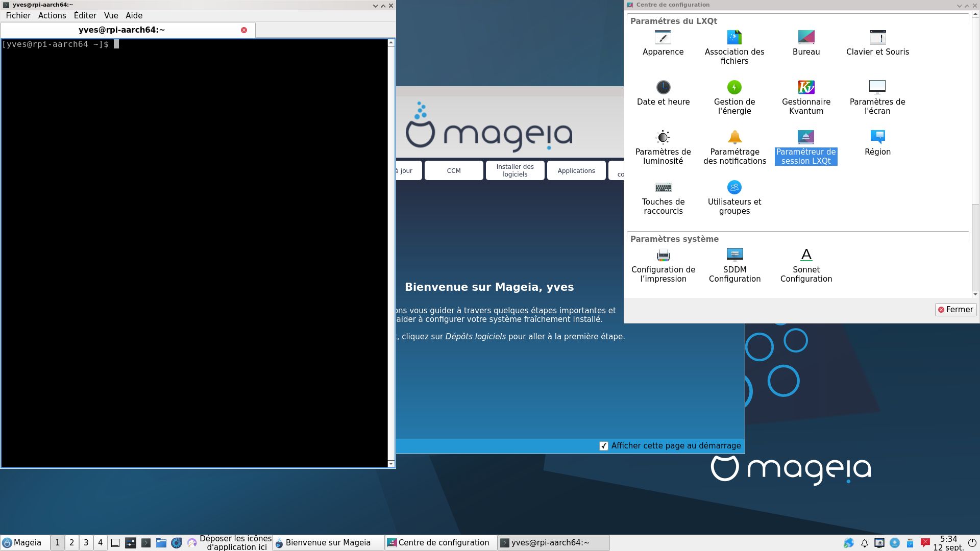This screenshot has width=980, height=551.
Task: Click CCM button in Mageia welcome
Action: point(454,170)
